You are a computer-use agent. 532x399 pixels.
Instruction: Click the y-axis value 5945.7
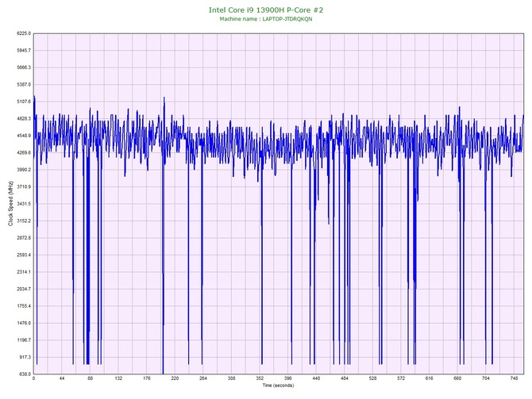24,51
